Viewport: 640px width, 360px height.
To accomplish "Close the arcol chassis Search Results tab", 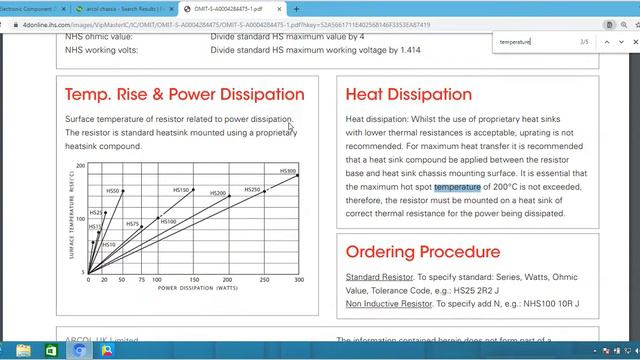I will pos(171,9).
